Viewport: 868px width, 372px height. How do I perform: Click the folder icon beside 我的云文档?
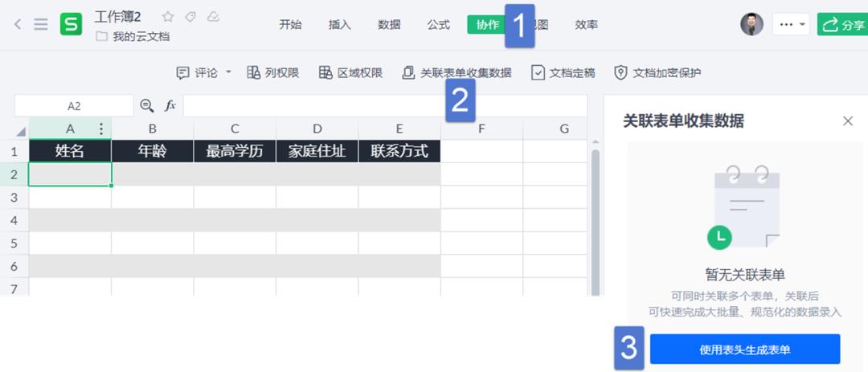(101, 37)
